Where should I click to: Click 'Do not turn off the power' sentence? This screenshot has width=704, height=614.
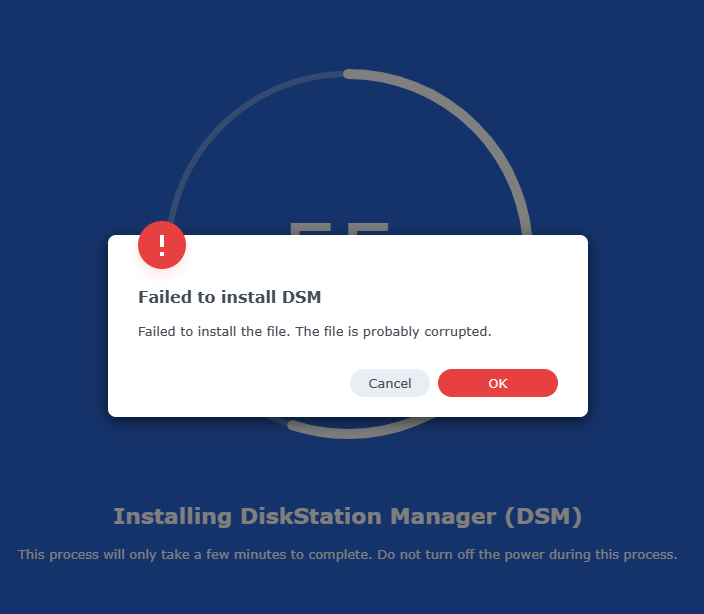click(x=527, y=555)
